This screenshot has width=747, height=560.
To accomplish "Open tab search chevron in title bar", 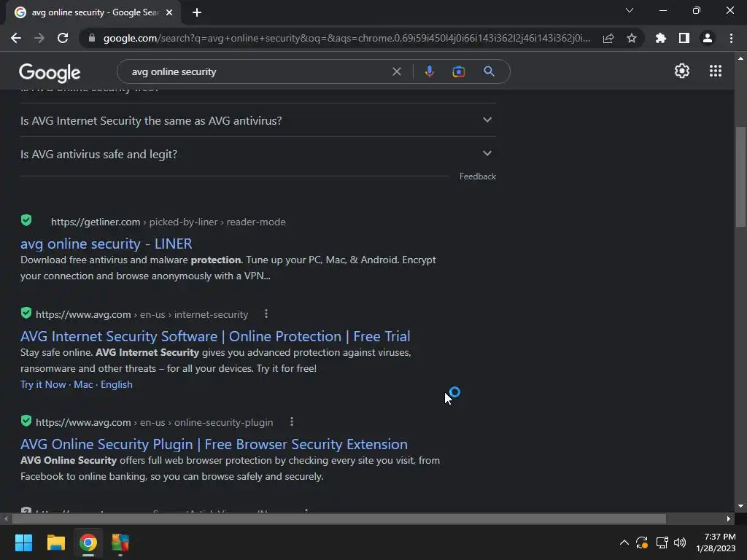I will click(630, 10).
